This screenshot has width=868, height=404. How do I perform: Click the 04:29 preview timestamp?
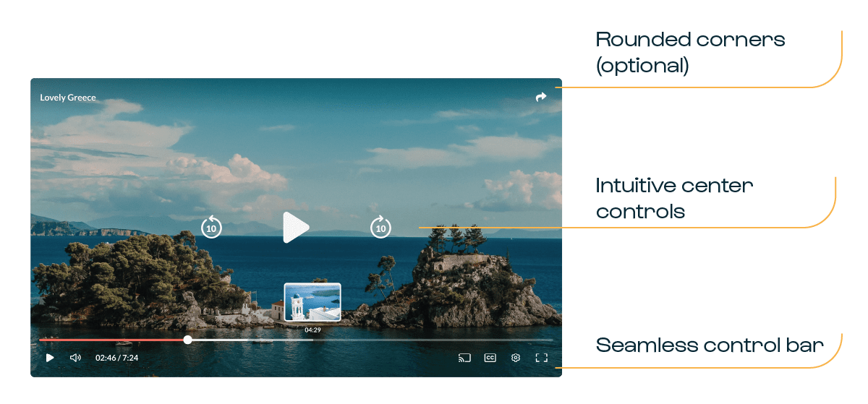312,330
